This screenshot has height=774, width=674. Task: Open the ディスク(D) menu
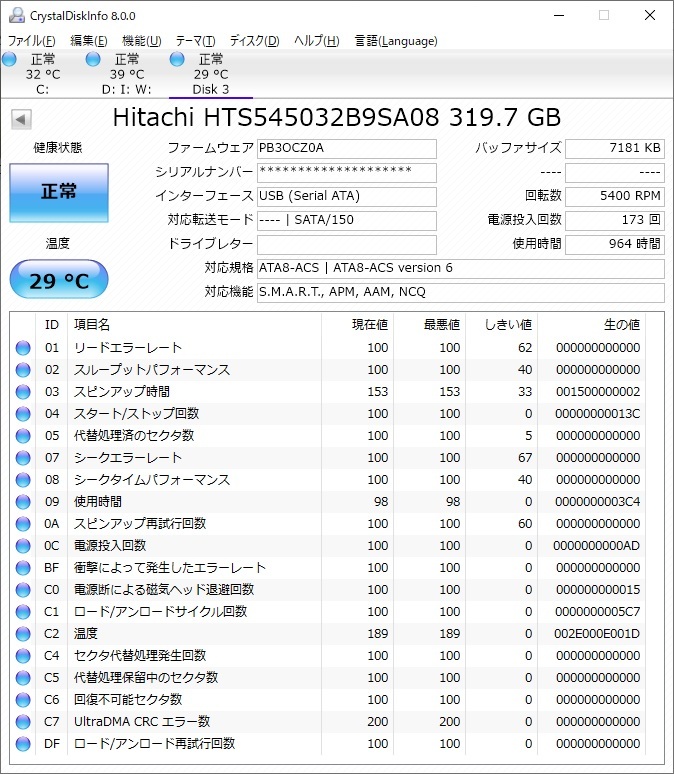[255, 41]
